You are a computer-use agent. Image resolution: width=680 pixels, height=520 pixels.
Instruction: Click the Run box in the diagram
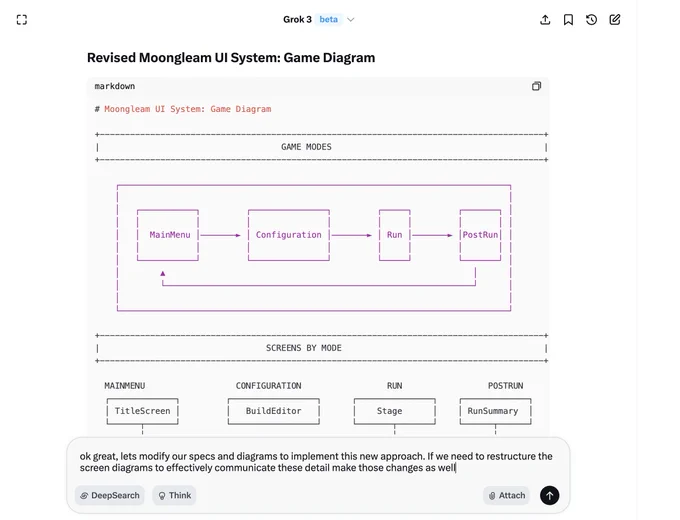tap(395, 235)
